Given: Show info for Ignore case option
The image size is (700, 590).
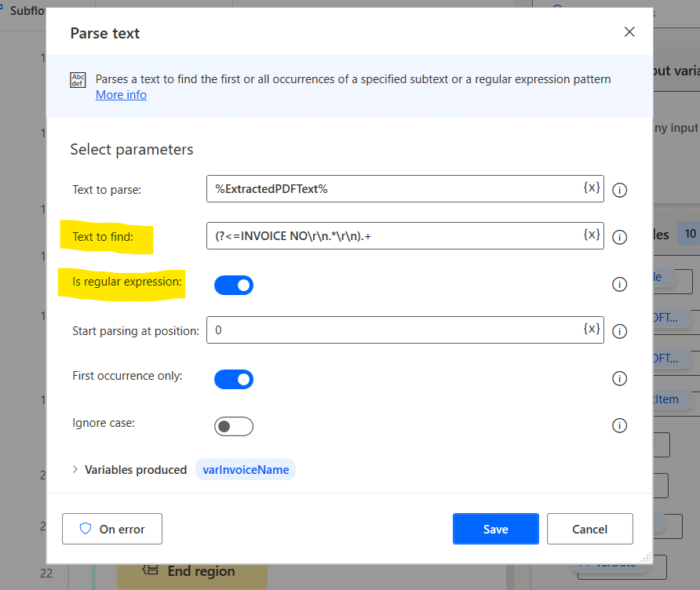Looking at the screenshot, I should [x=619, y=425].
